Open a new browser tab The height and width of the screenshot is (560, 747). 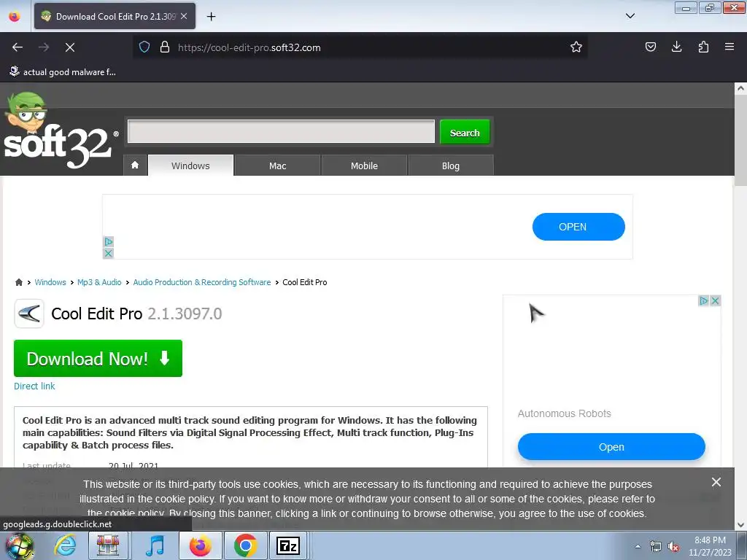pos(211,17)
